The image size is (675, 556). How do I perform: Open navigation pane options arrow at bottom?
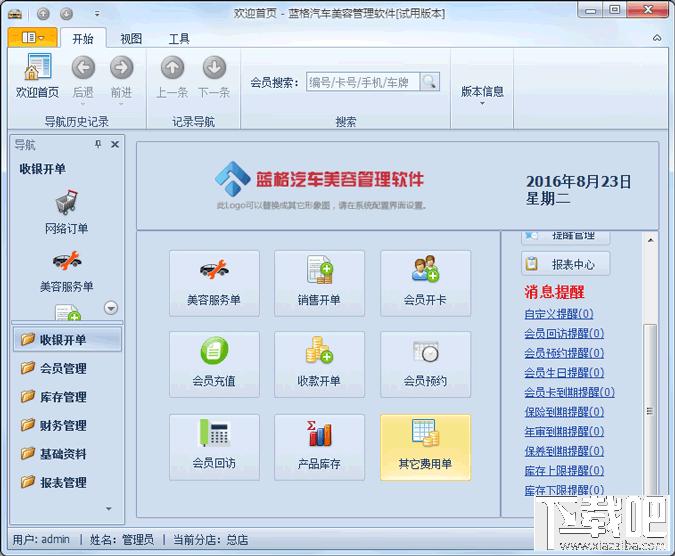coord(109,508)
